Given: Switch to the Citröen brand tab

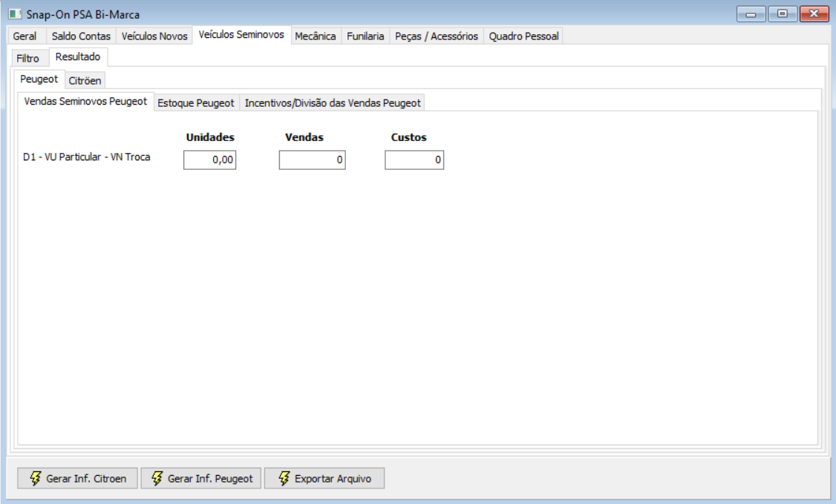Looking at the screenshot, I should click(85, 81).
